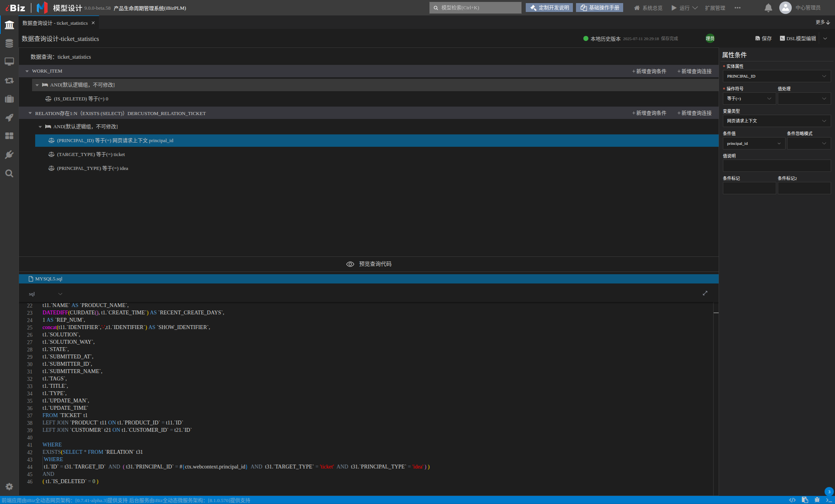Screen dimensions: 835x504
Task: Open 扩展管理 extension management menu
Action: click(715, 8)
